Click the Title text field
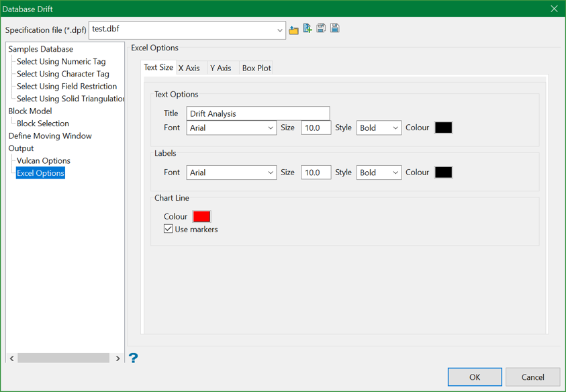Image resolution: width=566 pixels, height=392 pixels. coord(258,113)
